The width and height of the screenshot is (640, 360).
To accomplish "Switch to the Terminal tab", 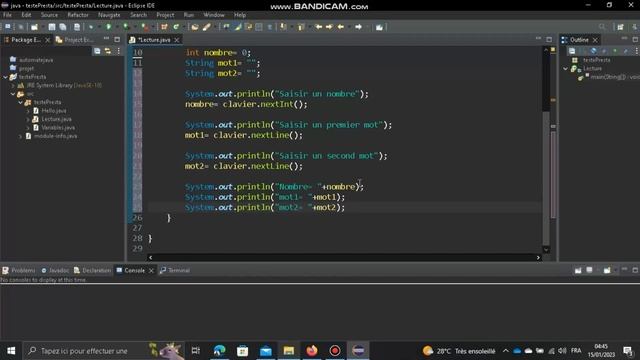I will (x=175, y=270).
